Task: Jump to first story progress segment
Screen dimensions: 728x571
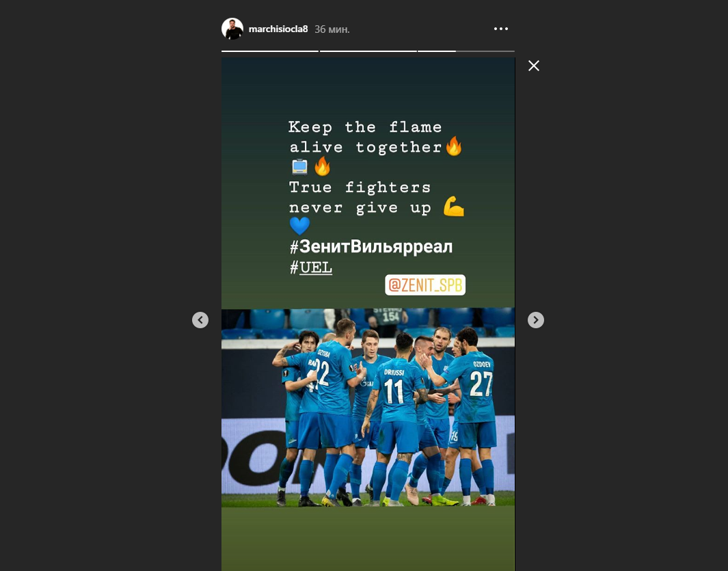Action: pyautogui.click(x=270, y=51)
